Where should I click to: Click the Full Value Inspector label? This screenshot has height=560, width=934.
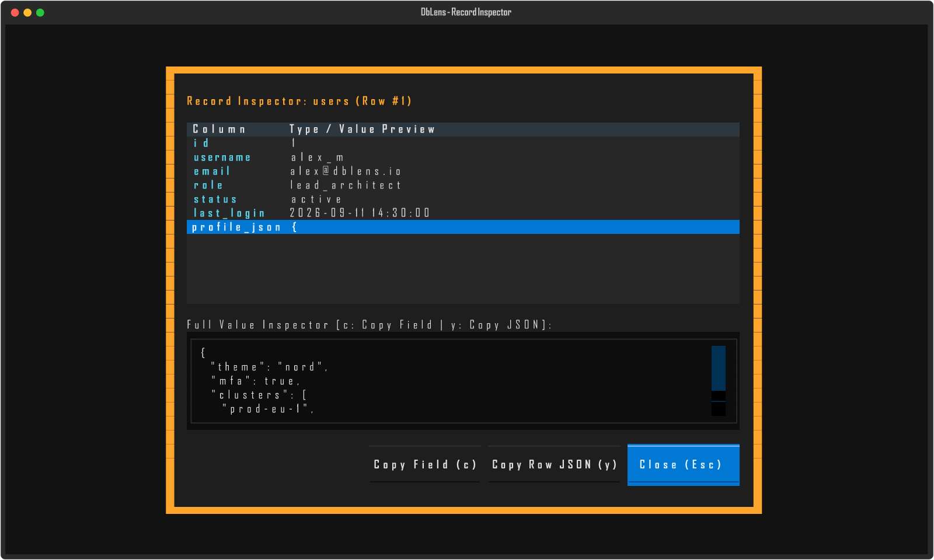click(x=369, y=324)
